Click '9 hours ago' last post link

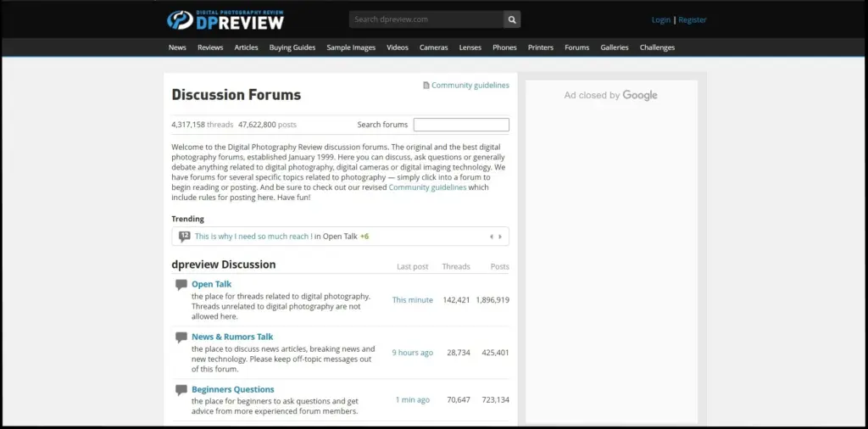coord(413,353)
